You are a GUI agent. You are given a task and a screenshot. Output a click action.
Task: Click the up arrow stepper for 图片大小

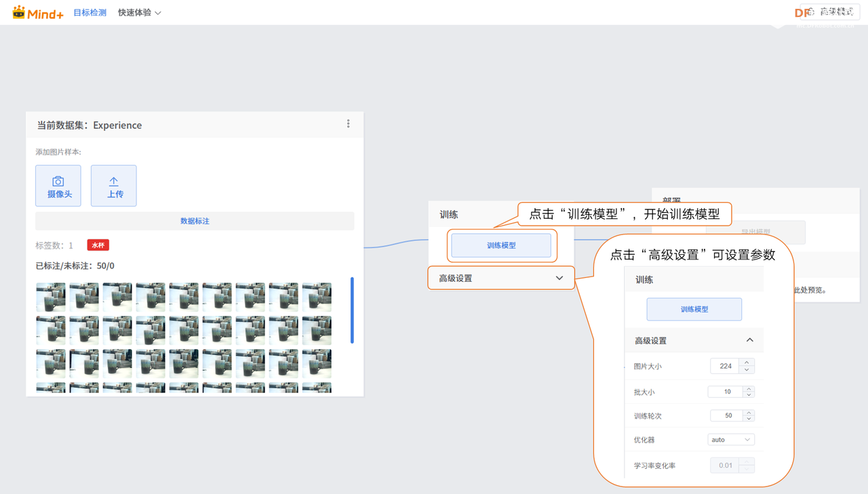click(x=748, y=362)
